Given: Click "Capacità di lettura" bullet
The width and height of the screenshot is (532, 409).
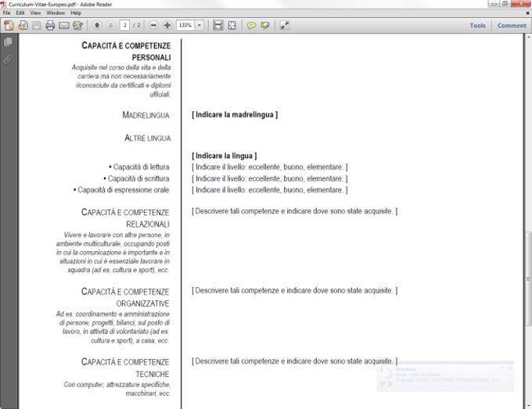Looking at the screenshot, I should [x=139, y=167].
